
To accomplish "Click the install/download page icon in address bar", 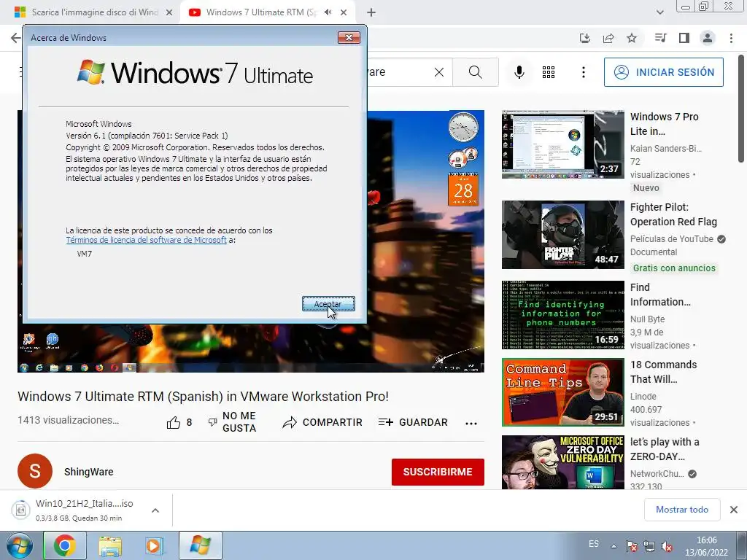I will [585, 38].
